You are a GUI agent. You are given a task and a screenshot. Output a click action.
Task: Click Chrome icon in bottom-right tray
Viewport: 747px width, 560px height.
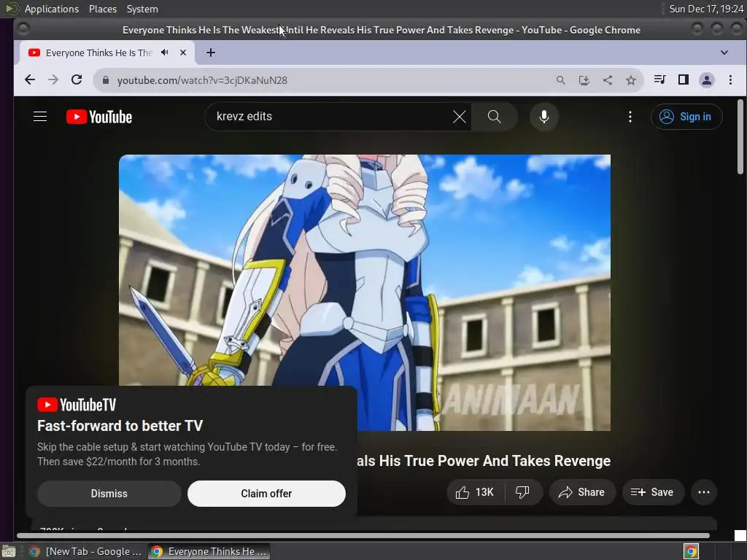point(691,551)
